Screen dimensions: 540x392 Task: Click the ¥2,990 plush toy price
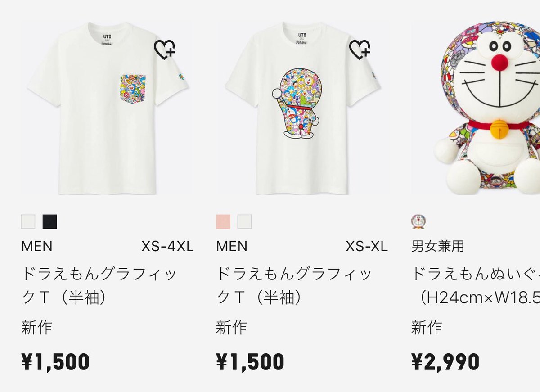445,361
